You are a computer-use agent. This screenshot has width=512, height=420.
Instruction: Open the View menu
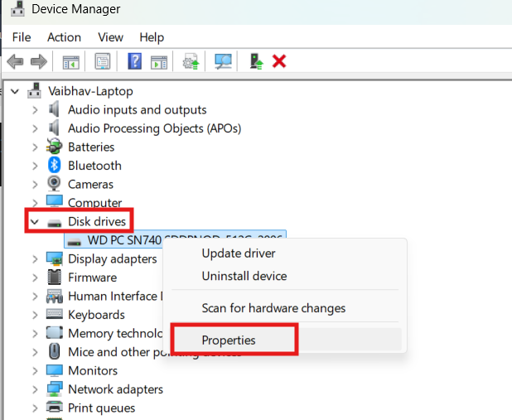[x=110, y=37]
